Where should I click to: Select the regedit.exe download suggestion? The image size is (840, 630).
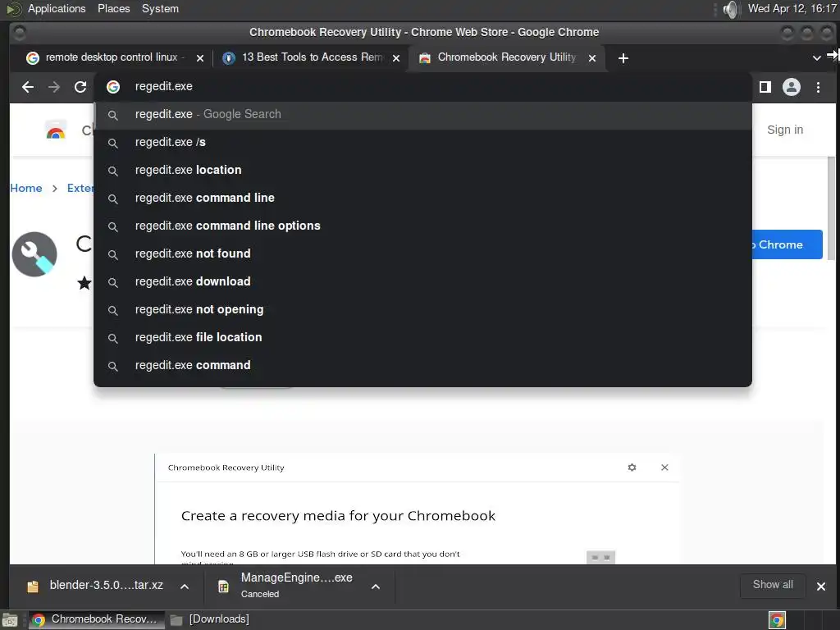pos(422,281)
